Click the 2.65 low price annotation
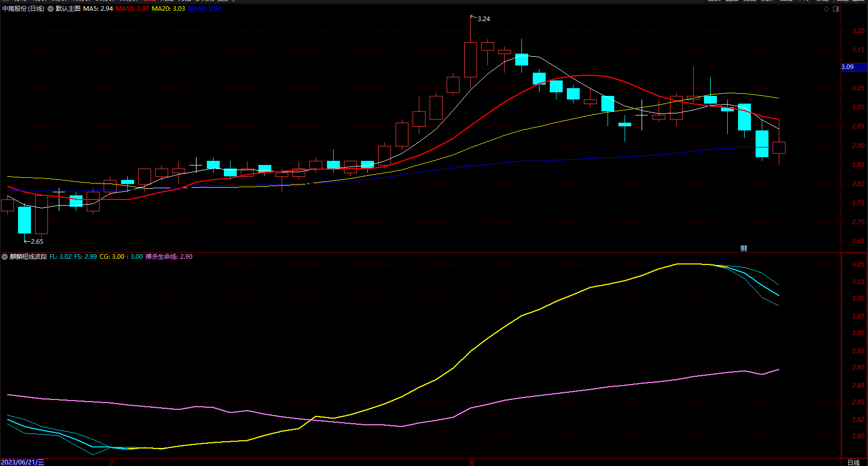The height and width of the screenshot is (466, 868). point(37,242)
